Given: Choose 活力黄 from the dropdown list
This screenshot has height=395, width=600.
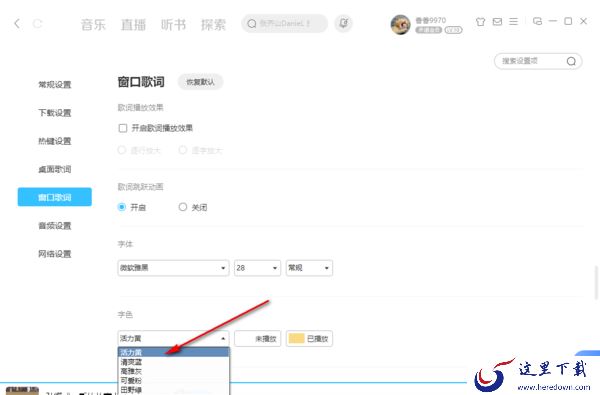Looking at the screenshot, I should [x=173, y=352].
